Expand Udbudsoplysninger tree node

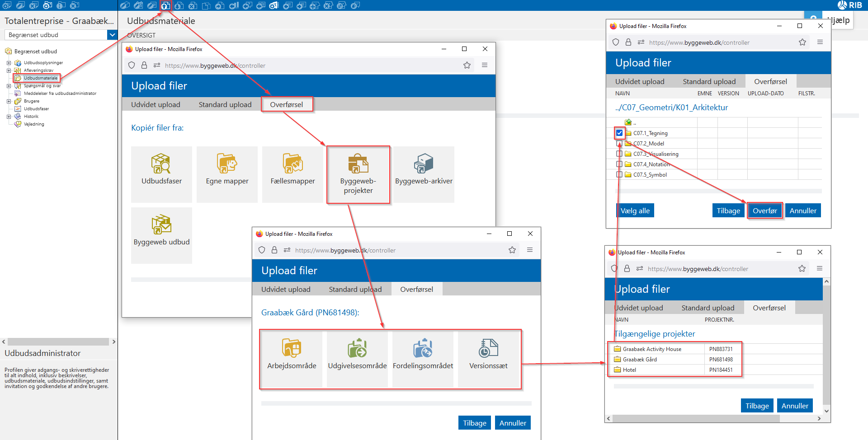[9, 63]
